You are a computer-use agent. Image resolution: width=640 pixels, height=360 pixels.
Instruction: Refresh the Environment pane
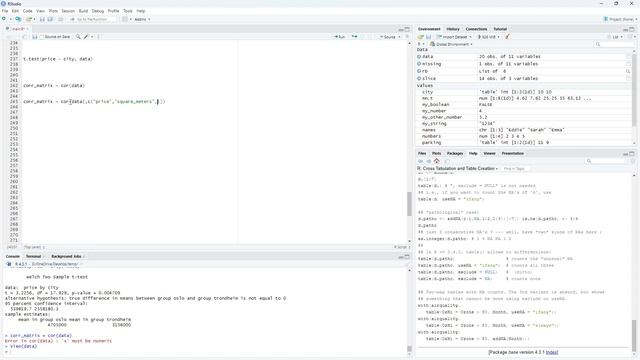click(631, 37)
